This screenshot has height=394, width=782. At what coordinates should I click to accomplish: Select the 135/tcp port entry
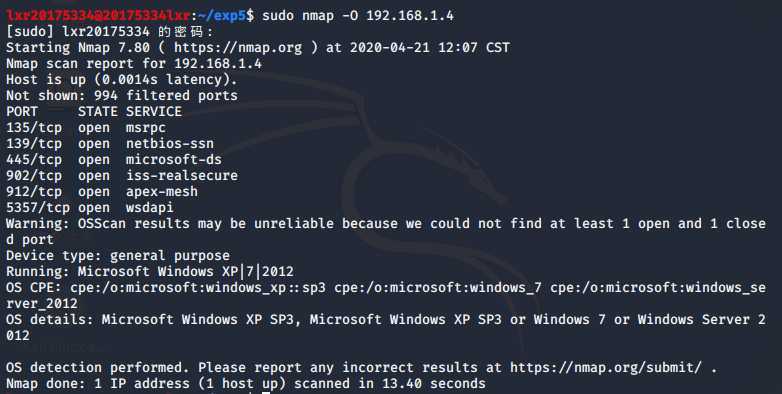pos(34,128)
